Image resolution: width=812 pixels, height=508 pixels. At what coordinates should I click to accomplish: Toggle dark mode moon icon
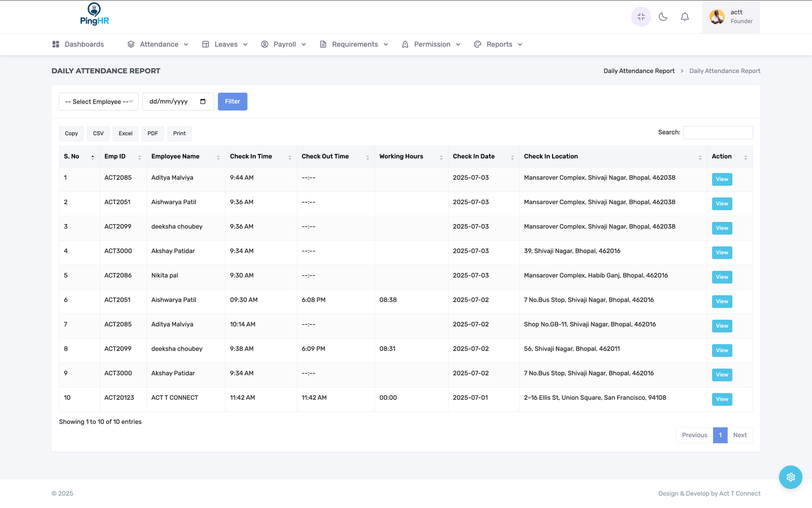pos(663,17)
